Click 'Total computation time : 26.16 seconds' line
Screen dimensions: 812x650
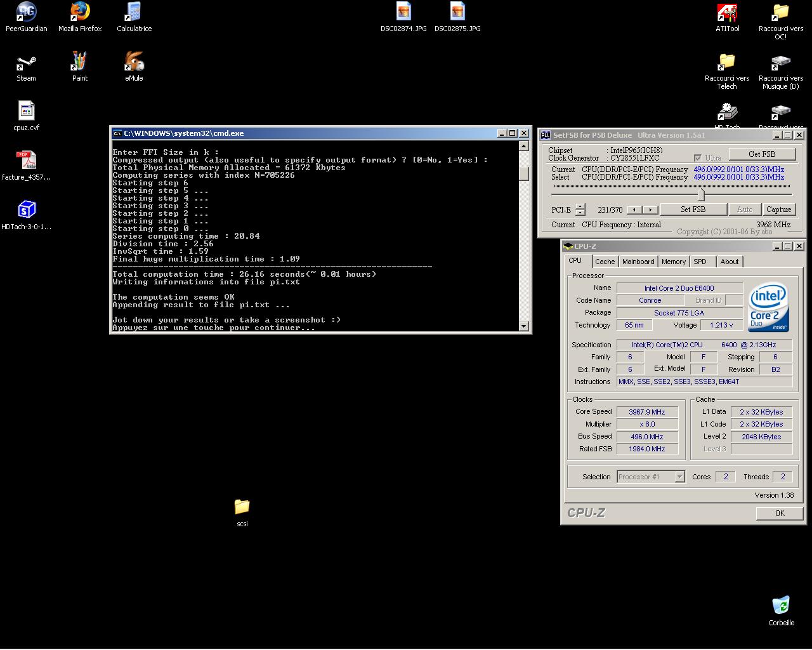coord(244,274)
